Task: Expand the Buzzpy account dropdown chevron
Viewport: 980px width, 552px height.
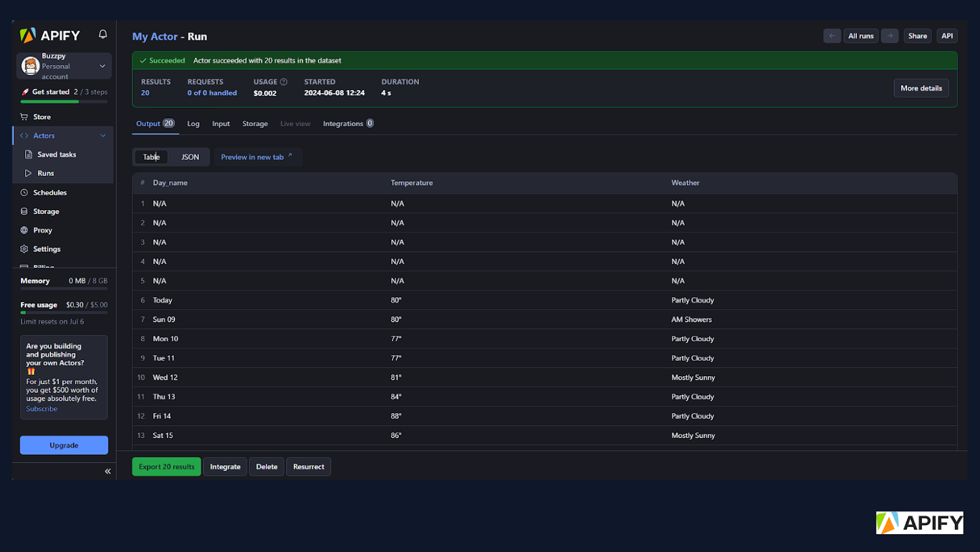Action: pos(102,66)
